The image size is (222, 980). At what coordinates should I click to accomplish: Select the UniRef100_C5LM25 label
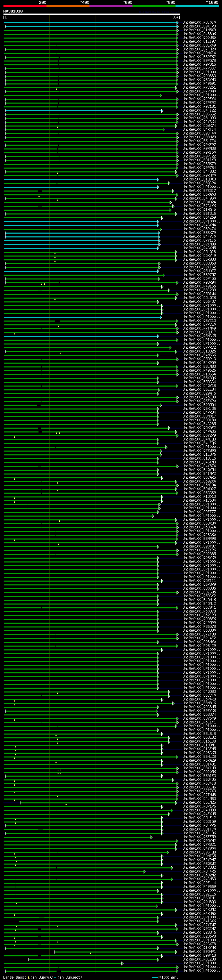pyautogui.click(x=199, y=802)
